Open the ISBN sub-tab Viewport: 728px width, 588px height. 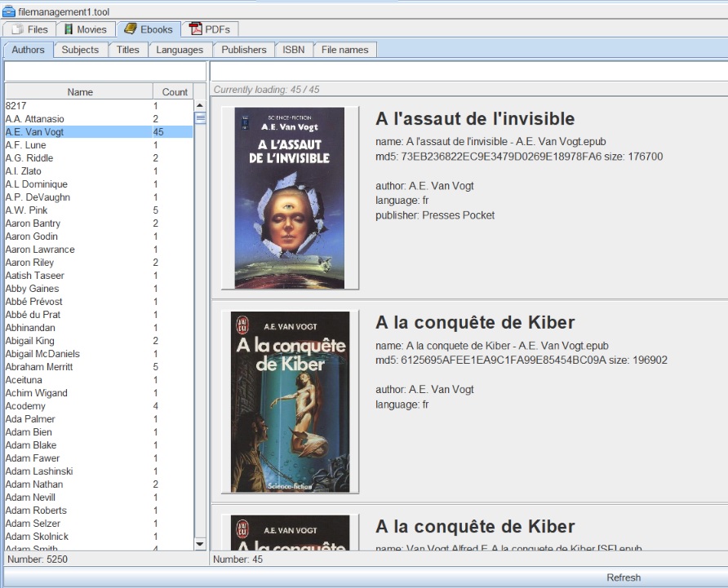(x=294, y=50)
